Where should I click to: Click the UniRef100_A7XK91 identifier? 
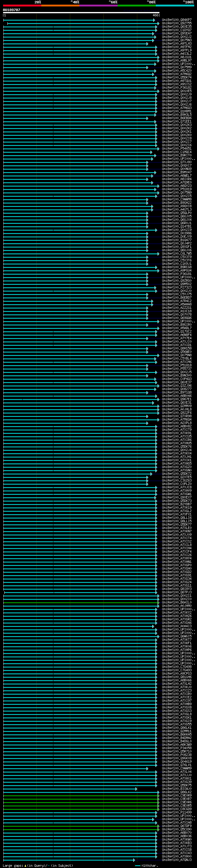tap(177, 433)
